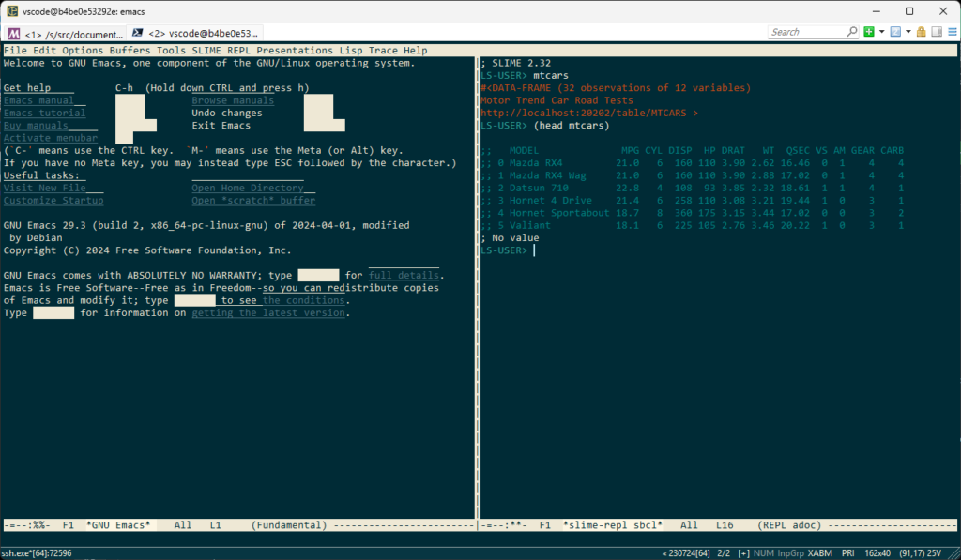Click the PowerShell icon on the vscode tab
The width and height of the screenshot is (961, 560).
tap(139, 32)
